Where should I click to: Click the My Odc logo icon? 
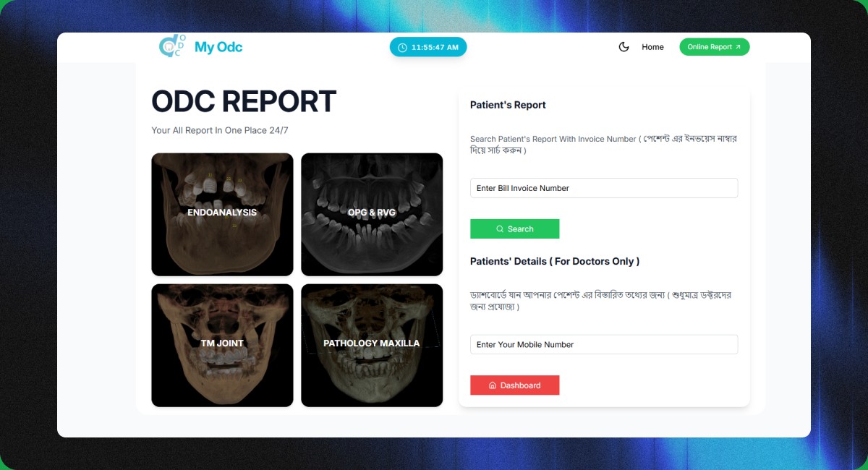coord(172,47)
